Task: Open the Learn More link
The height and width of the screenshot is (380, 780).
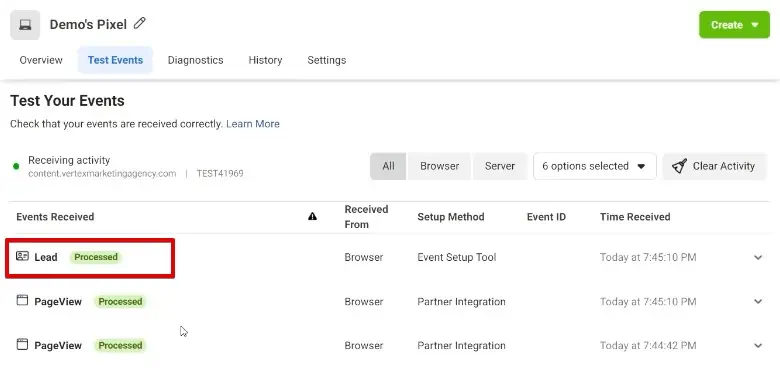Action: (x=253, y=124)
